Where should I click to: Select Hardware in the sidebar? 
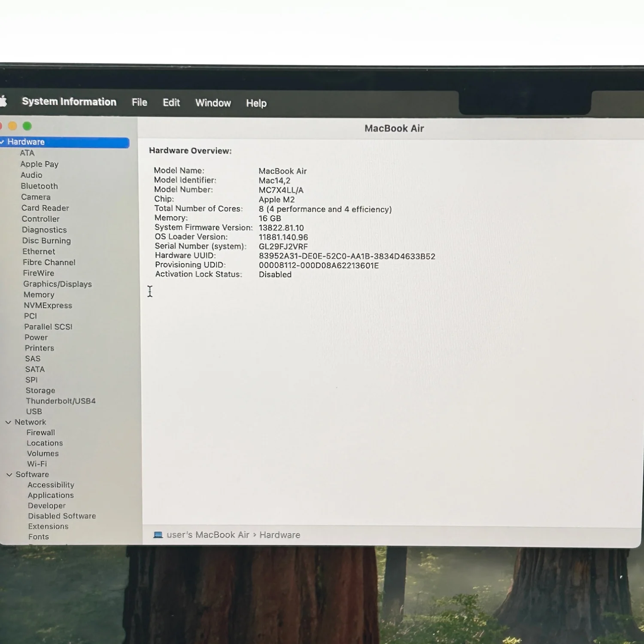pos(64,142)
